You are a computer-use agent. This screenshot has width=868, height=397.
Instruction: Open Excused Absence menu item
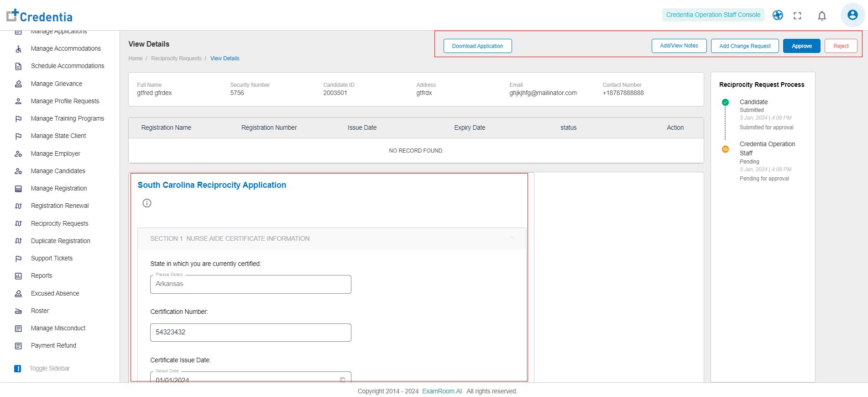[55, 294]
